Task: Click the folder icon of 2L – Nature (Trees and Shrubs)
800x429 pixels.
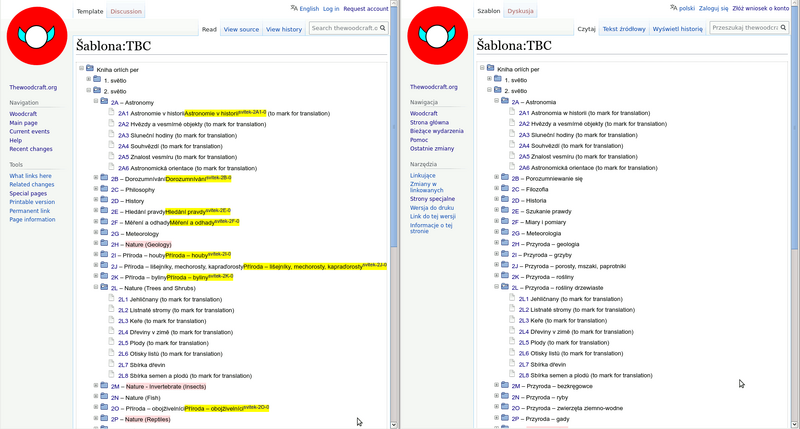Action: [x=104, y=287]
